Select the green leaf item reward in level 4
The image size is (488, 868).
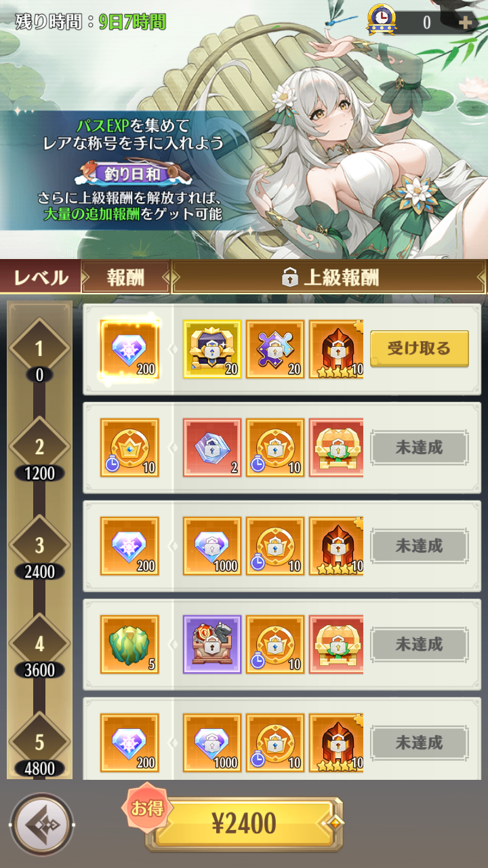pyautogui.click(x=129, y=644)
